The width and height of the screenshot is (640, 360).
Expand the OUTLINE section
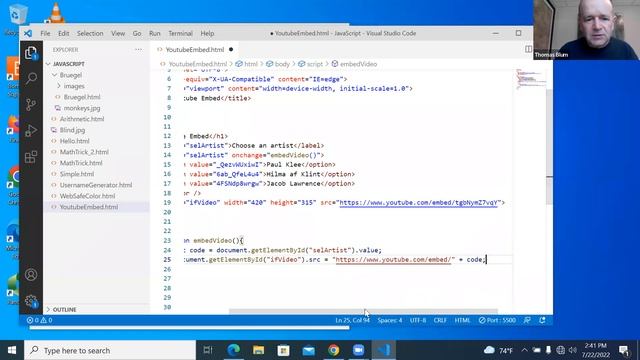pyautogui.click(x=64, y=309)
